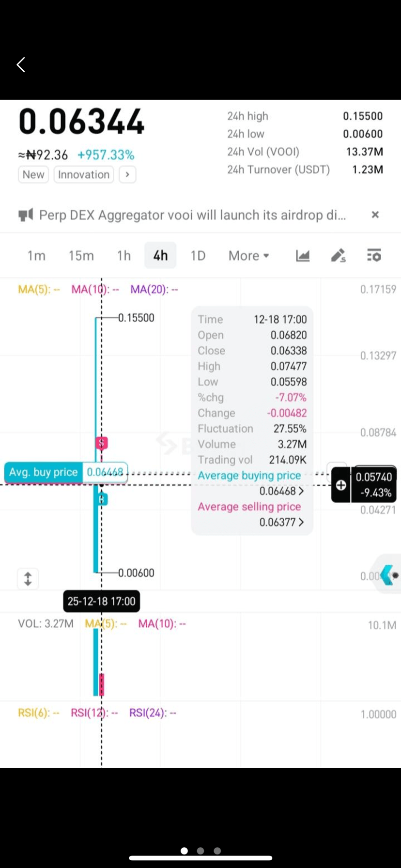
Task: Open the chart type icon
Action: click(x=303, y=255)
